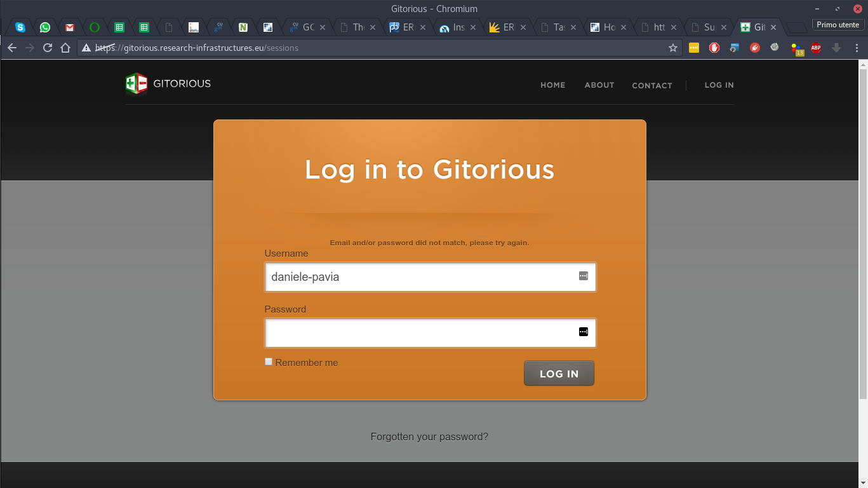Close the active Gitorious tab
868x488 pixels.
773,27
